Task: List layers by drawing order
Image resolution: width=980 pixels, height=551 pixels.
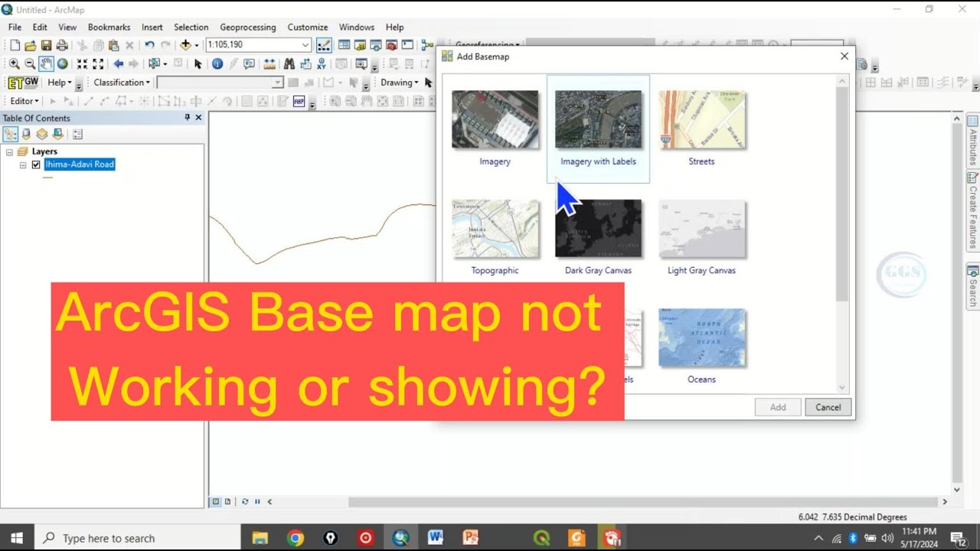Action: 11,134
